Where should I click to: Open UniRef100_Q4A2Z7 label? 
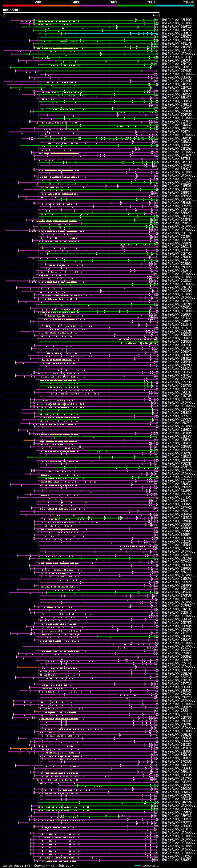[177, 94]
